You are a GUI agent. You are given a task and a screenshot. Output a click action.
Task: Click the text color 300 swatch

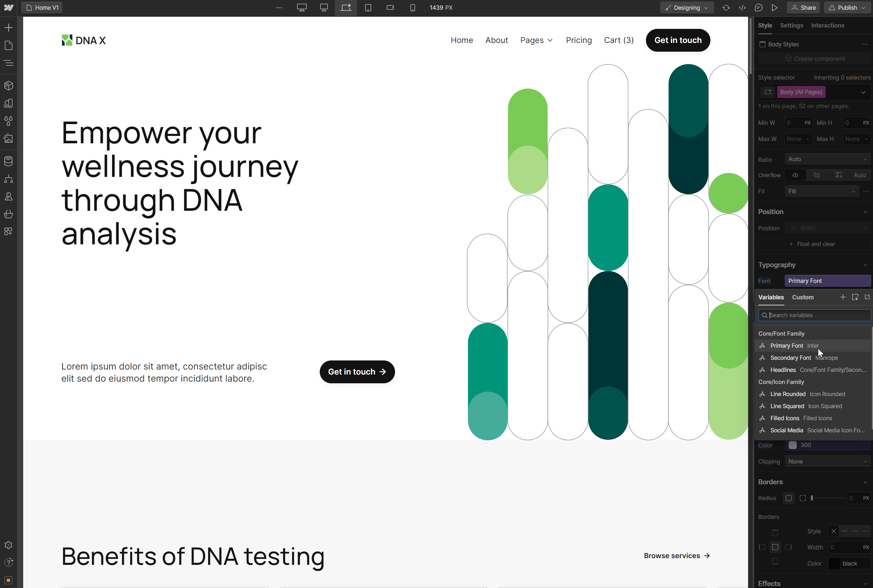tap(793, 445)
